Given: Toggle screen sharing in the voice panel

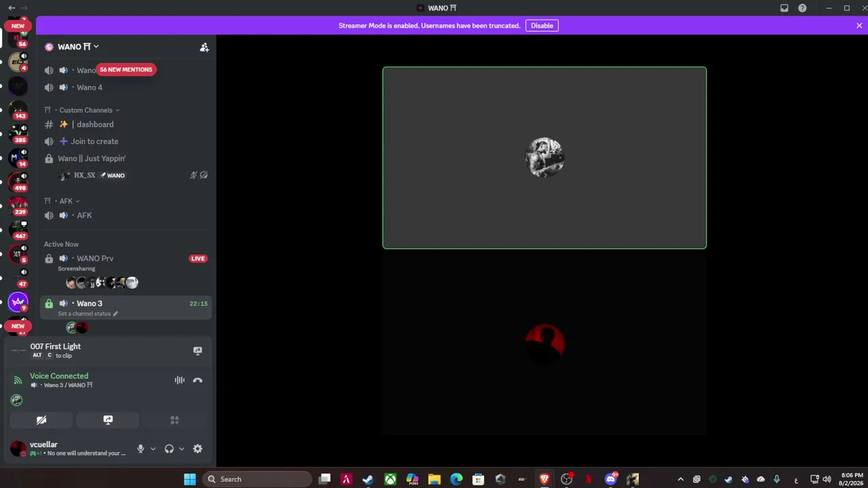Looking at the screenshot, I should [x=108, y=420].
